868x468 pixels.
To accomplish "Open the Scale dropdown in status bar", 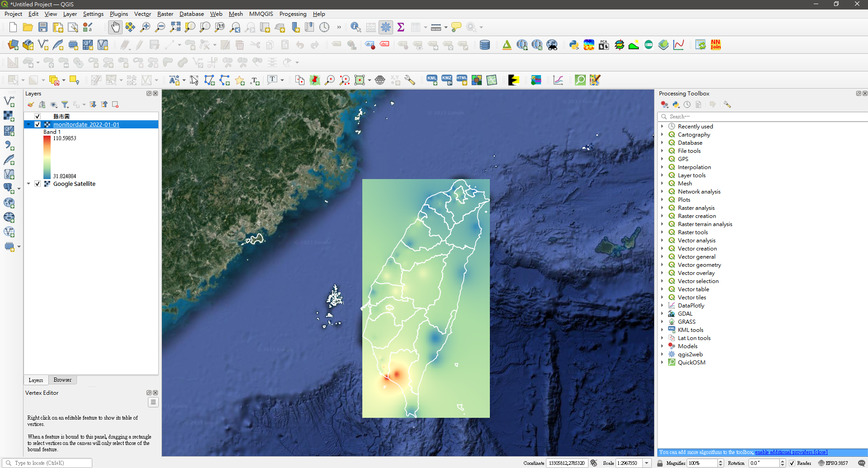I will (x=647, y=463).
